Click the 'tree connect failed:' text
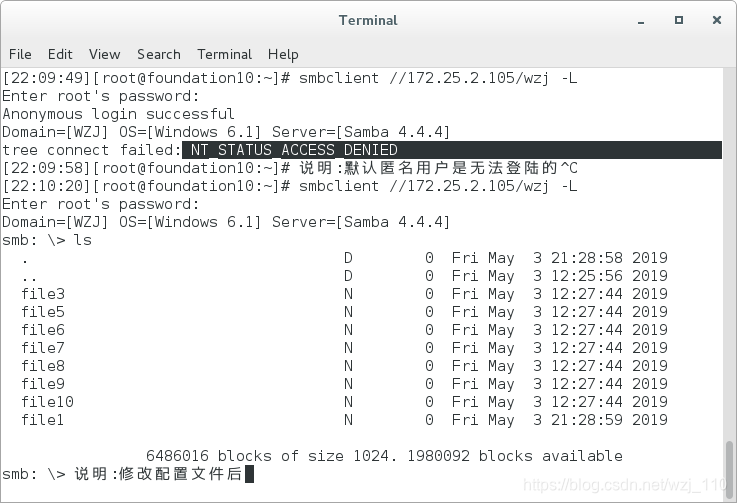The height and width of the screenshot is (503, 737). (x=92, y=150)
